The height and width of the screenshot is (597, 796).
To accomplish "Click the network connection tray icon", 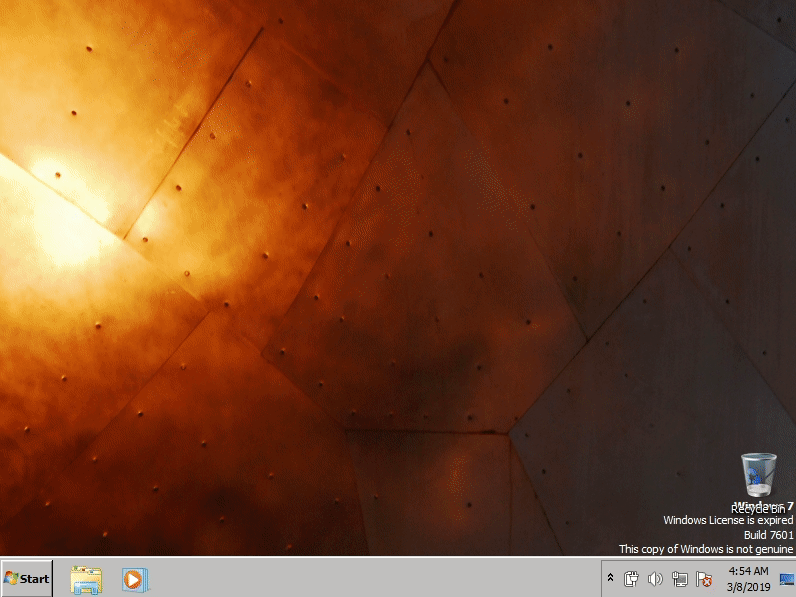I will click(x=680, y=578).
